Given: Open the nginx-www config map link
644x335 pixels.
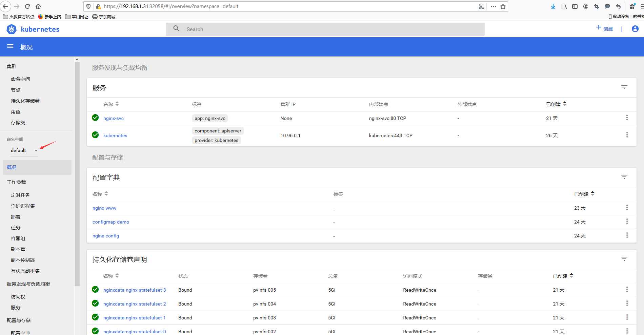Looking at the screenshot, I should (x=104, y=208).
